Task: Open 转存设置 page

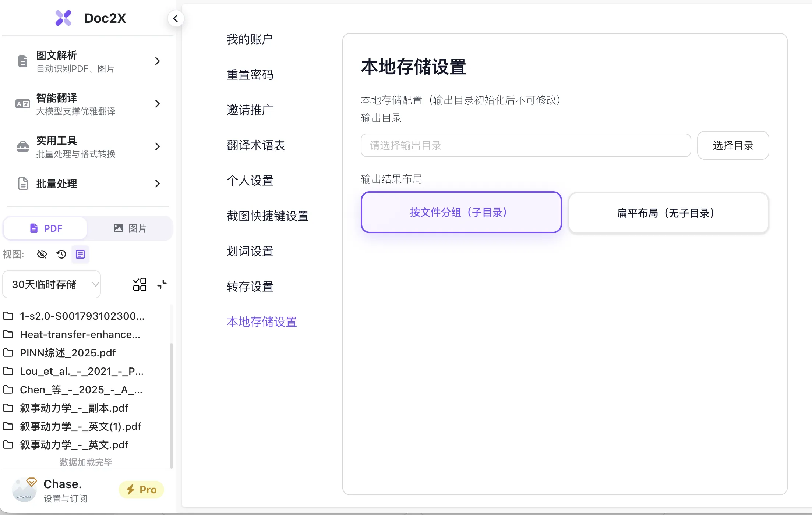Action: (x=250, y=287)
